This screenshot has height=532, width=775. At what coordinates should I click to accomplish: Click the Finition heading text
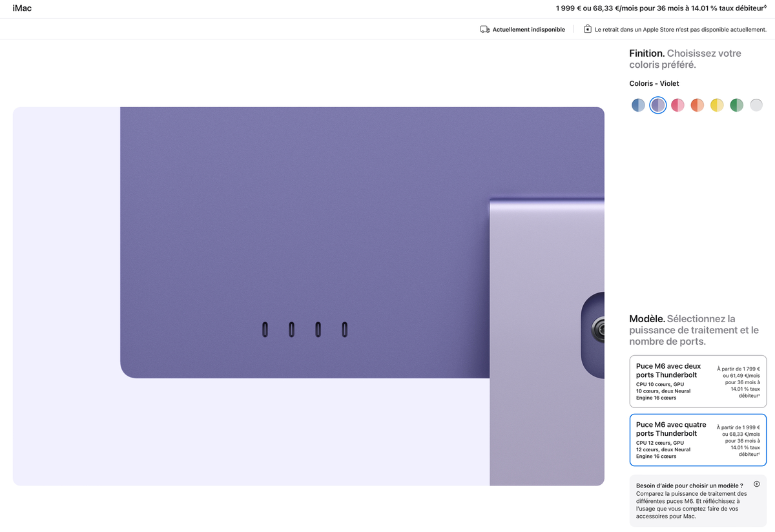(647, 54)
